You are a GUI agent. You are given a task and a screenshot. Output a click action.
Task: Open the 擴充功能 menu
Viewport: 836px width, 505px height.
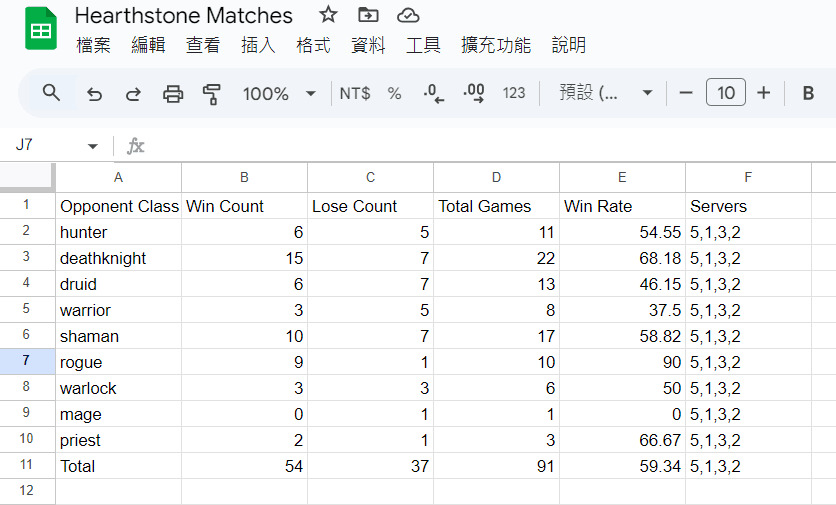tap(496, 45)
